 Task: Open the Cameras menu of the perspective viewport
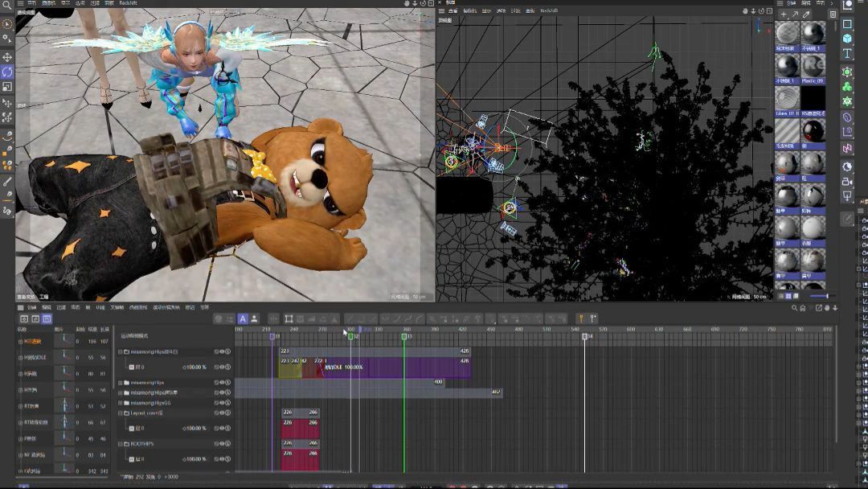click(x=49, y=3)
